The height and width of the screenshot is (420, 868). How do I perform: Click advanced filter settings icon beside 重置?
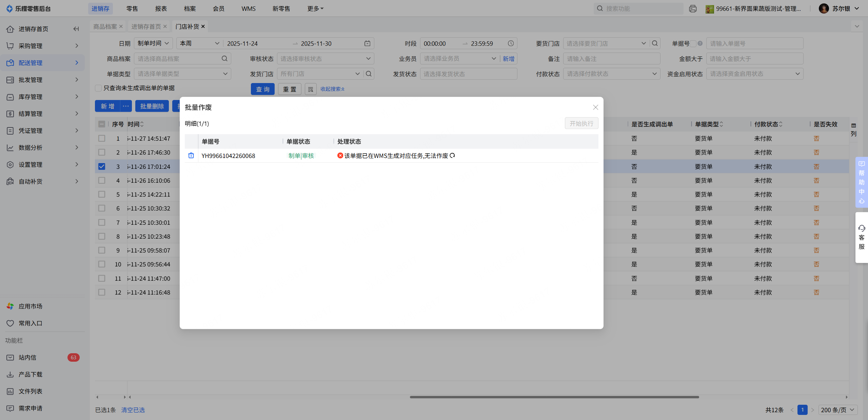310,89
